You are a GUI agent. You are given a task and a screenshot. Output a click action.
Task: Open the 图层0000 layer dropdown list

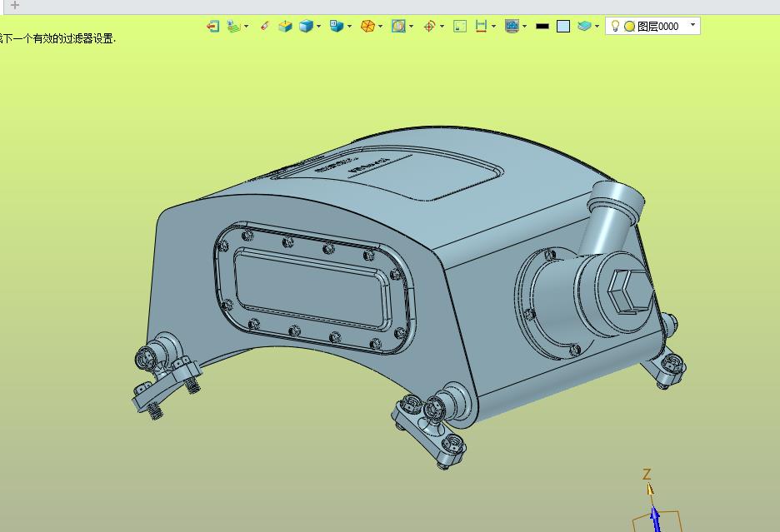point(693,25)
